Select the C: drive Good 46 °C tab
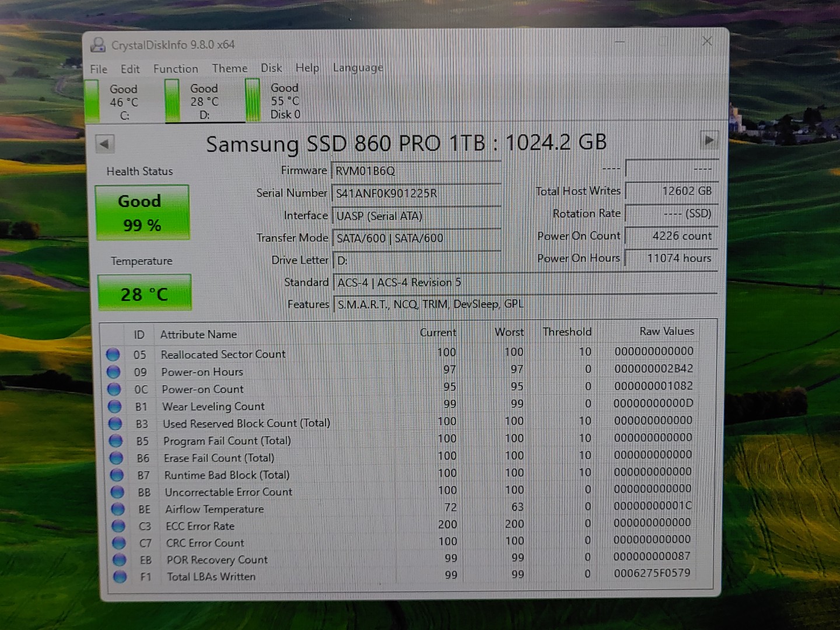The height and width of the screenshot is (630, 840). (117, 102)
